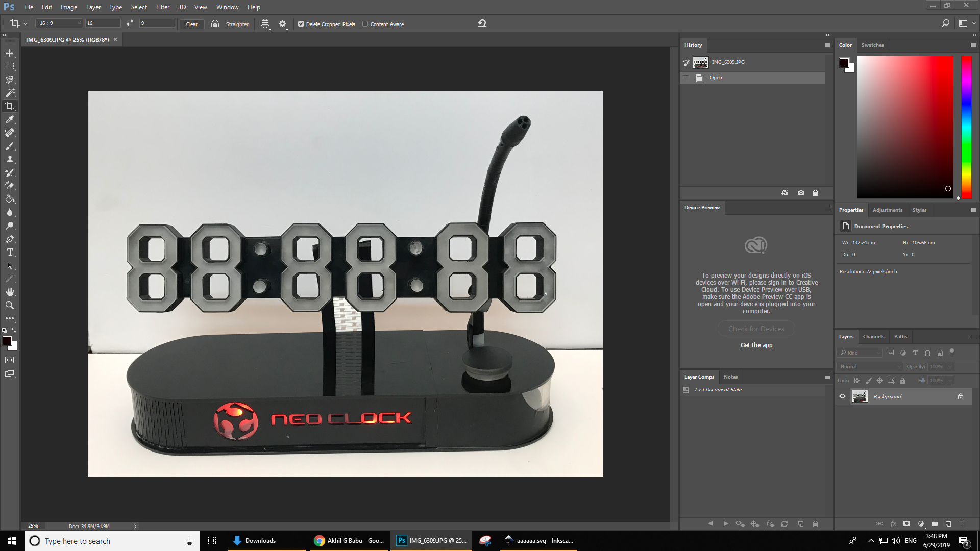Click the crop overlay grid options icon
Image resolution: width=980 pixels, height=551 pixels.
click(265, 24)
